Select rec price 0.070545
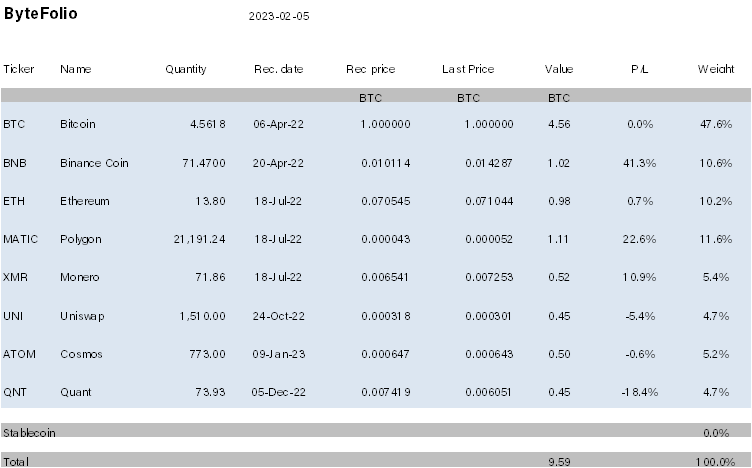This screenshot has height=468, width=752. pyautogui.click(x=386, y=201)
